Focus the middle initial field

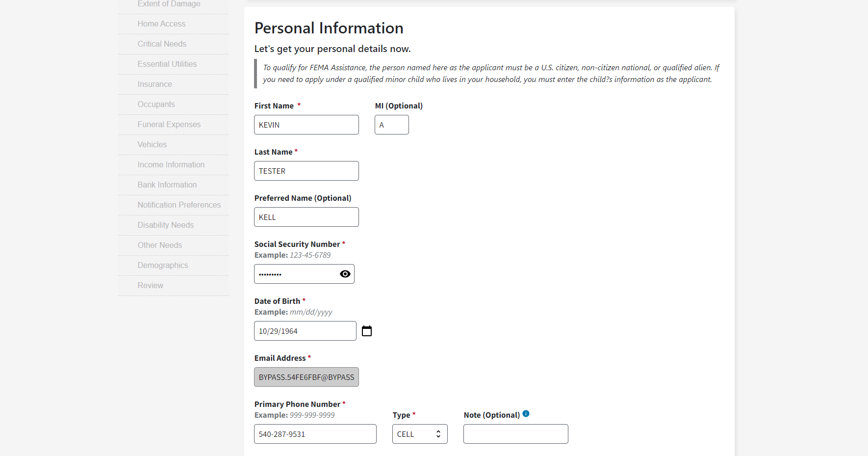391,125
